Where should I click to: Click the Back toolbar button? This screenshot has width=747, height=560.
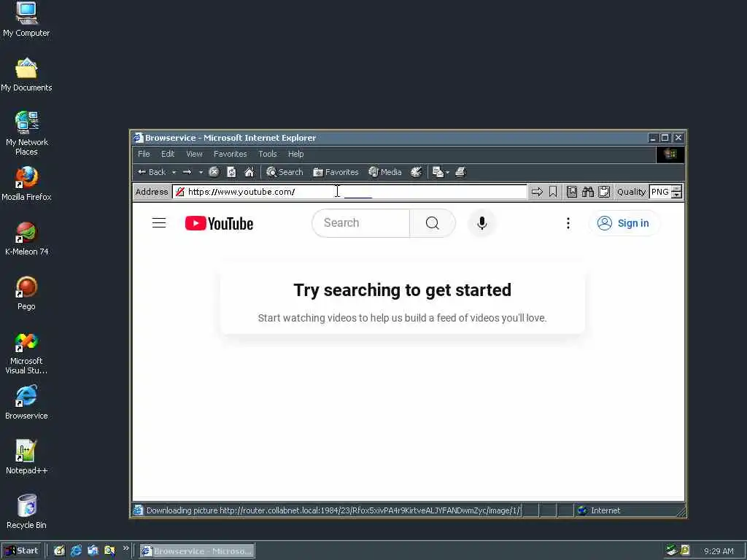click(152, 172)
